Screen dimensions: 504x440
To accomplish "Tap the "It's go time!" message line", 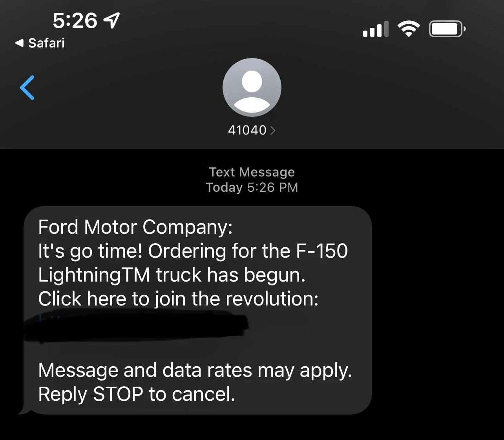I will point(193,251).
